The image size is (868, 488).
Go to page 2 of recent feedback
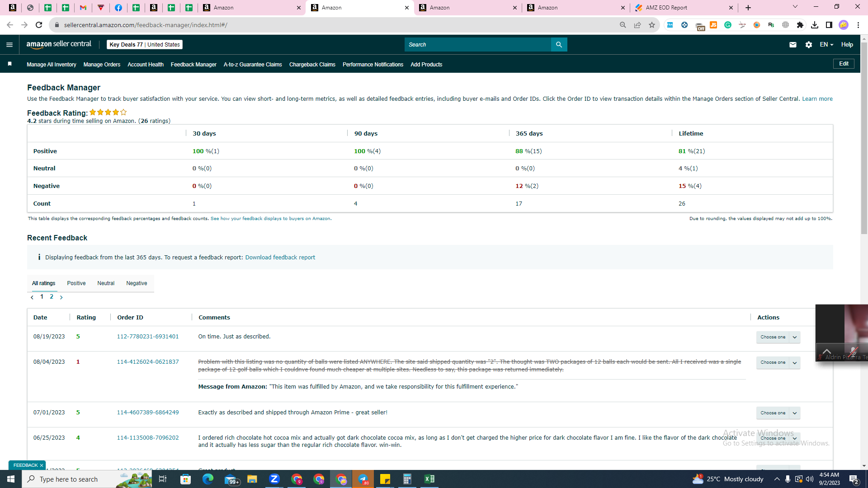[x=52, y=297]
